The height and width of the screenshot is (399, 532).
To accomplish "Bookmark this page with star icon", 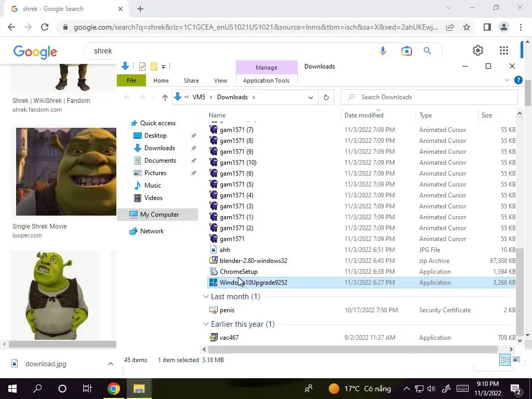I will click(467, 27).
